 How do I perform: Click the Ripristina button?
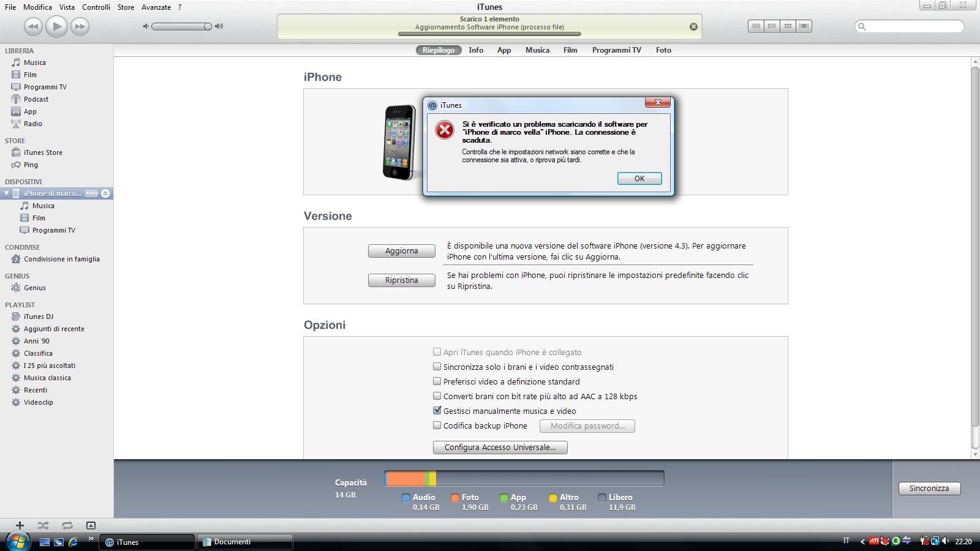401,280
